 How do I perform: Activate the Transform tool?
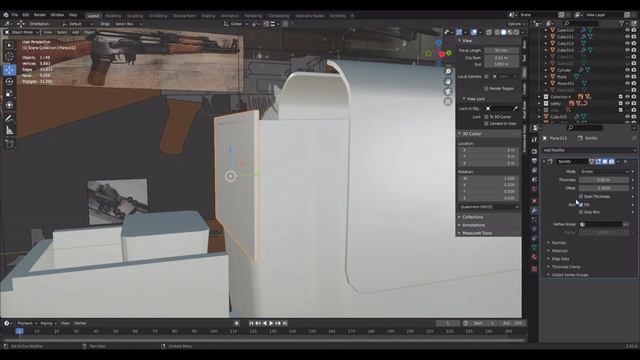pyautogui.click(x=9, y=105)
